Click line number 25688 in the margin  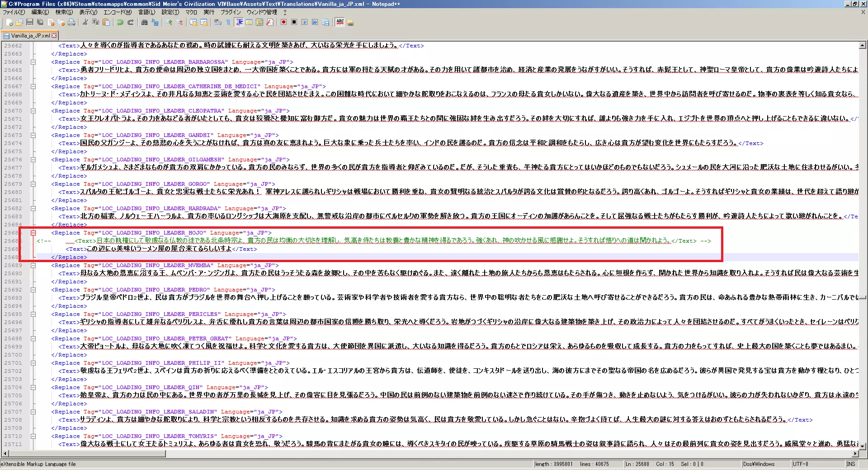tap(13, 257)
